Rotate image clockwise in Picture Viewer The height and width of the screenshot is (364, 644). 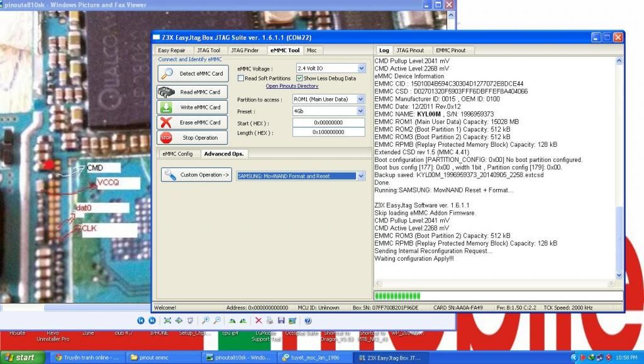click(x=232, y=321)
